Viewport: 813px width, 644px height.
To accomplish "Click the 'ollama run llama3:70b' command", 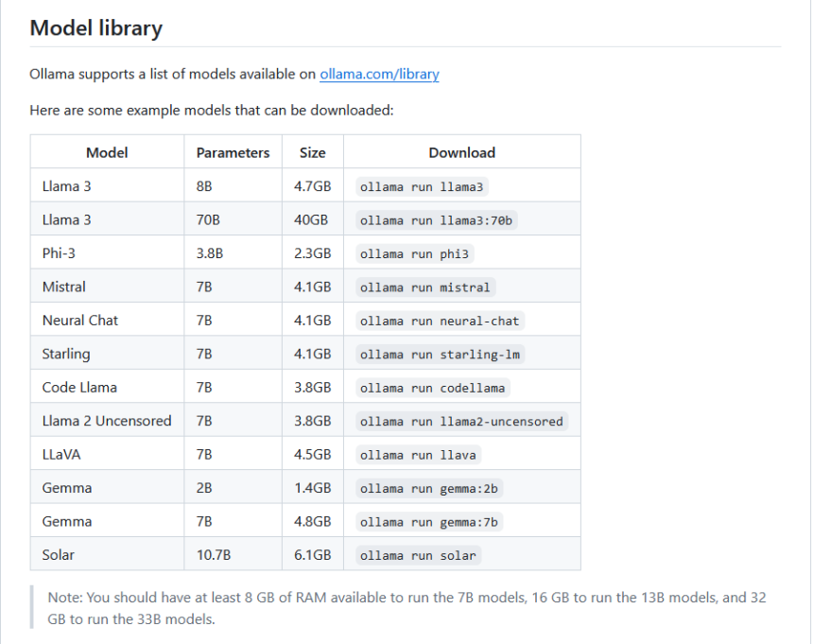I will [x=436, y=220].
